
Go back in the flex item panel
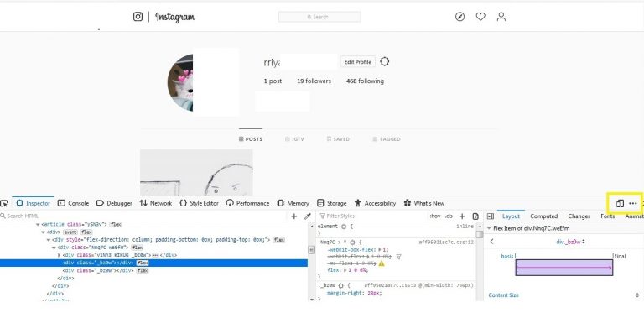[x=491, y=242]
